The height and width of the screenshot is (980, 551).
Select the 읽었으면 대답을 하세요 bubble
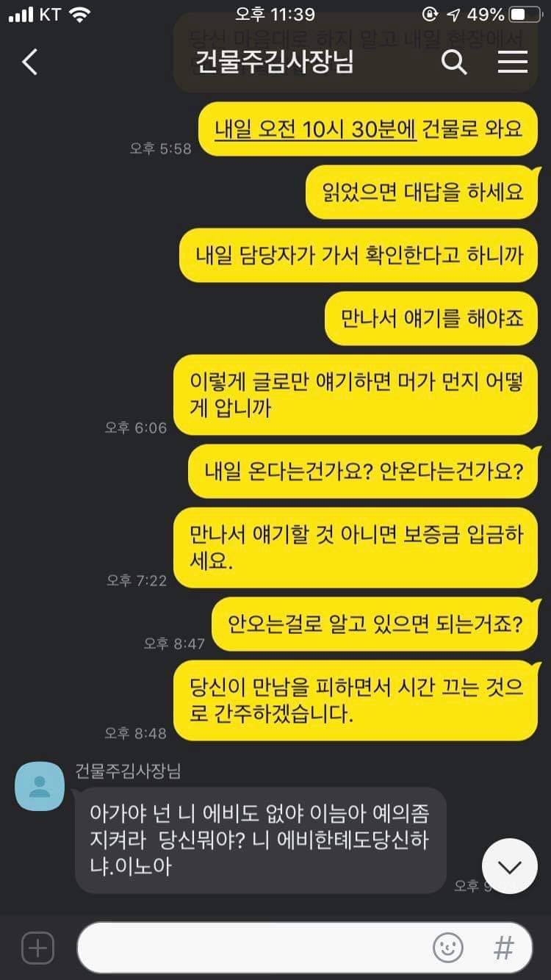coord(422,192)
